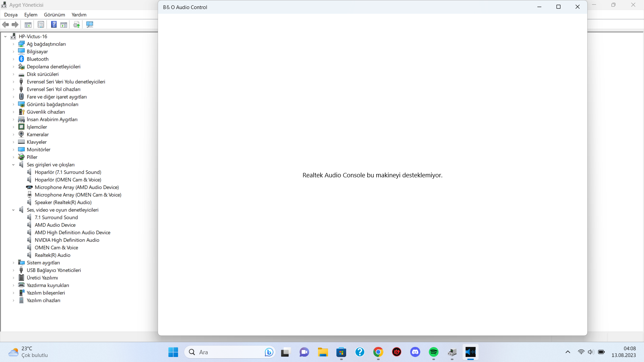Expand the Bluetooth category
The height and width of the screenshot is (362, 644).
pyautogui.click(x=13, y=59)
